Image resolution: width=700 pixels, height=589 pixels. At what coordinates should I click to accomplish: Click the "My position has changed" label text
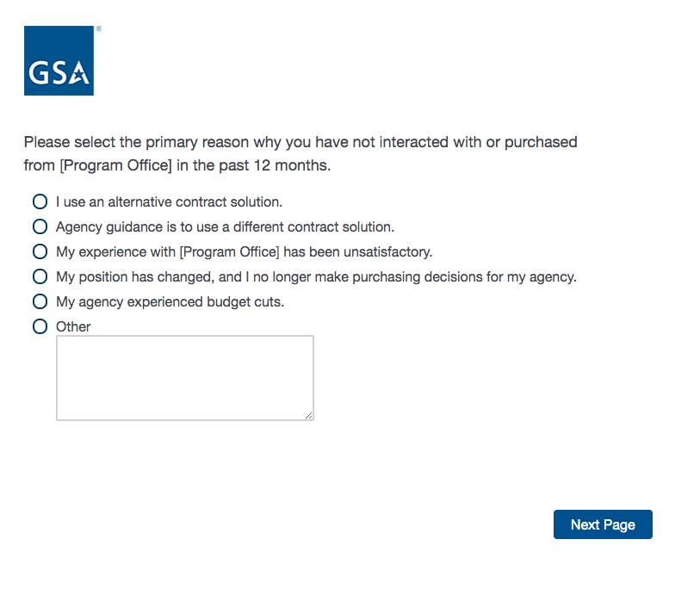point(316,277)
